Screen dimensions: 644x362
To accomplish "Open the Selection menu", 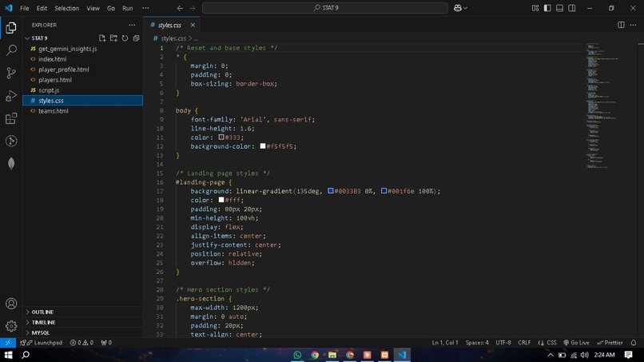I will click(x=67, y=8).
